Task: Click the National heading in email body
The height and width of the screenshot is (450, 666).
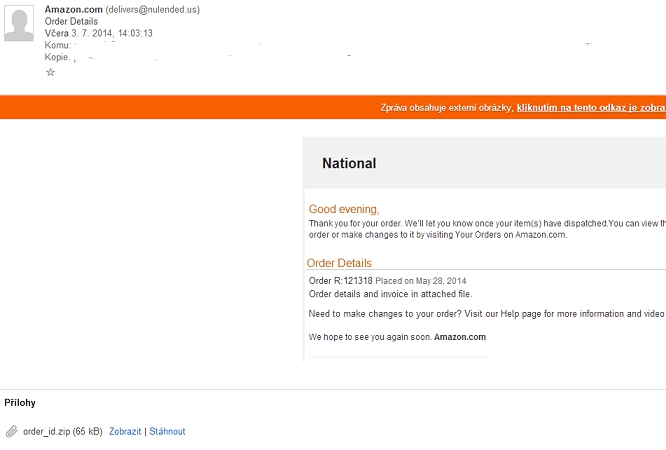Action: pos(349,163)
